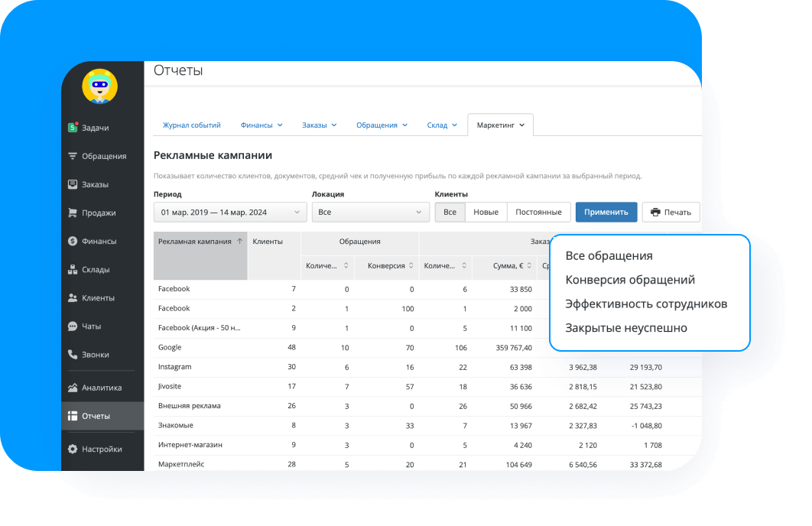Switch clients filter to Новые

click(486, 213)
